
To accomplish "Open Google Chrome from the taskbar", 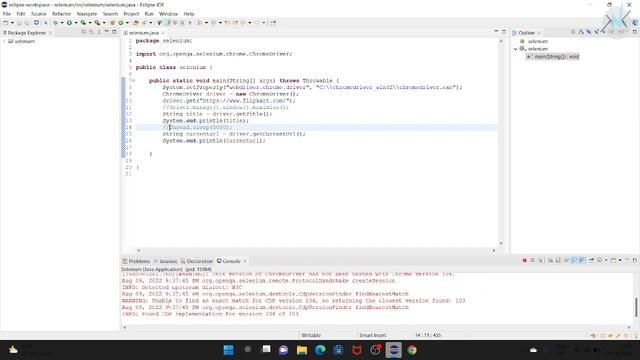I will 411,350.
